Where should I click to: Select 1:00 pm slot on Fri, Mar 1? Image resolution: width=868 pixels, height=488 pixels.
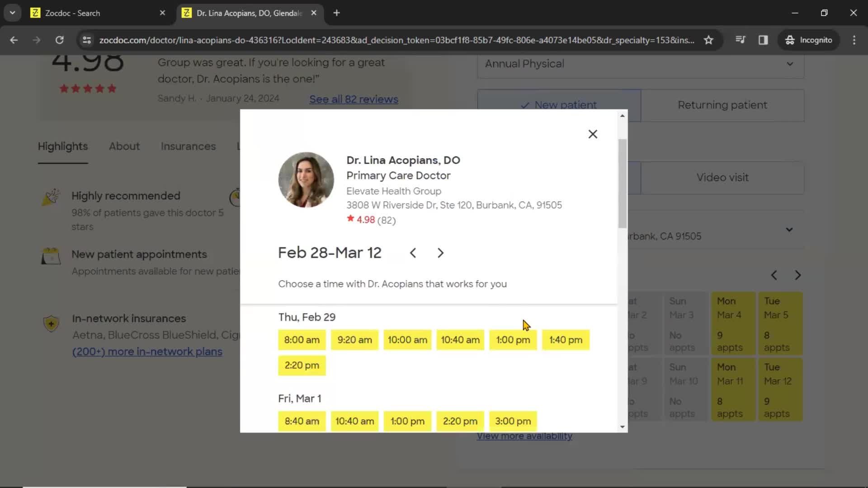[x=407, y=421]
